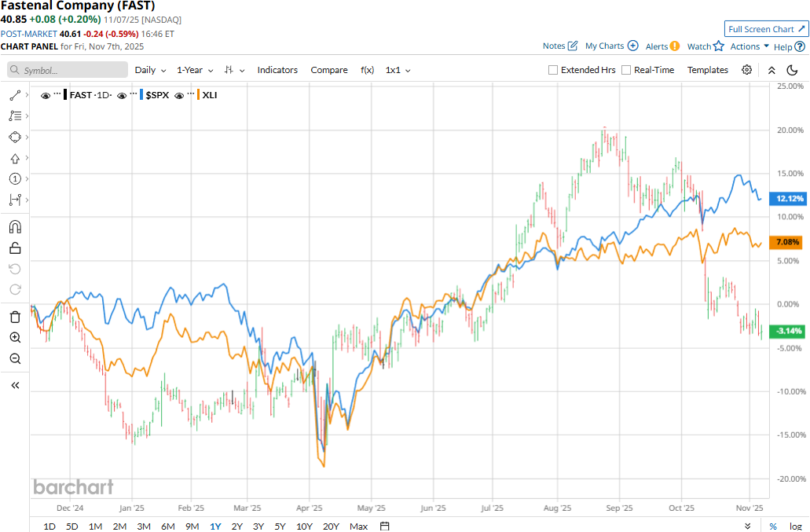Toggle the magnet snap mode
The width and height of the screenshot is (810, 532).
pos(15,227)
